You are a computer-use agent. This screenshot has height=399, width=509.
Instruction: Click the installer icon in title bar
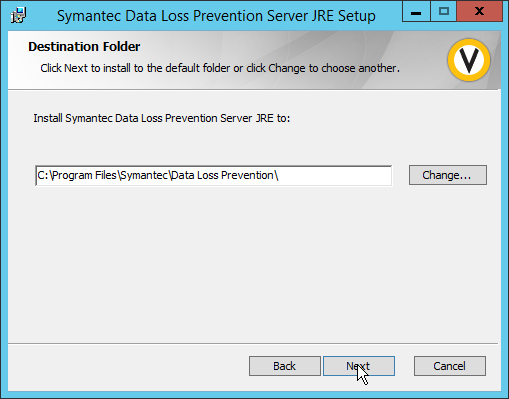[19, 15]
